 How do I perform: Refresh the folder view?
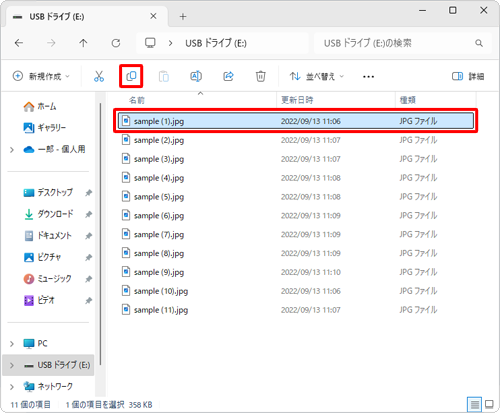(116, 43)
